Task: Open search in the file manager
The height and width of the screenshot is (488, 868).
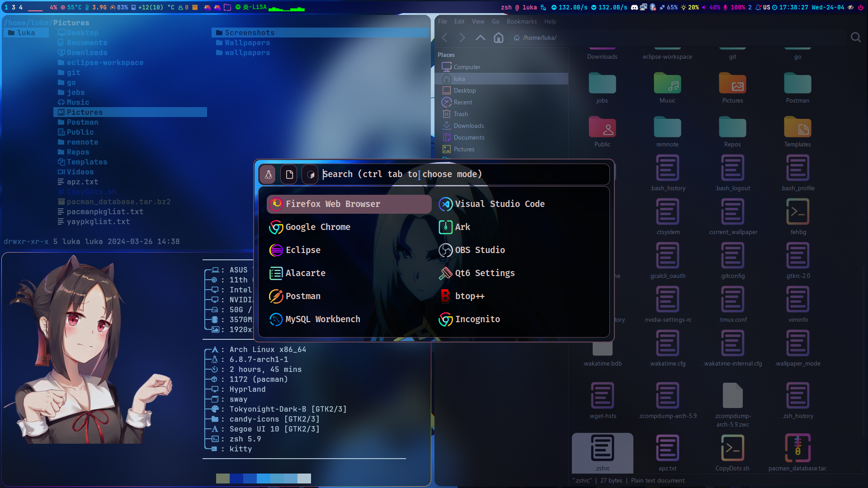Action: pos(855,38)
